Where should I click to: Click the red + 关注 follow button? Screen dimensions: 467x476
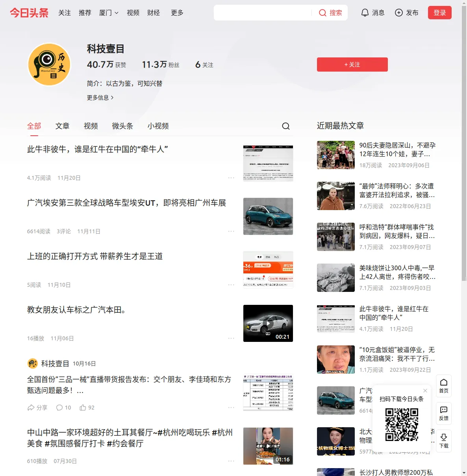[x=352, y=65]
